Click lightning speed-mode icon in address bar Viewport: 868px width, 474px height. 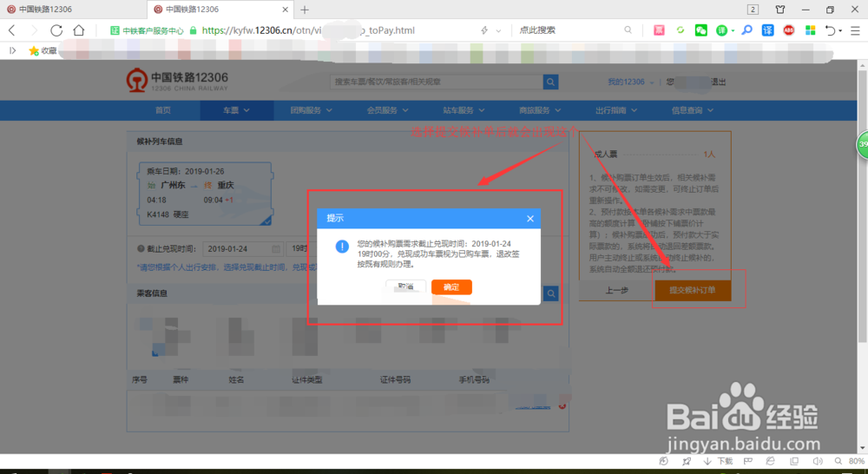click(x=484, y=30)
